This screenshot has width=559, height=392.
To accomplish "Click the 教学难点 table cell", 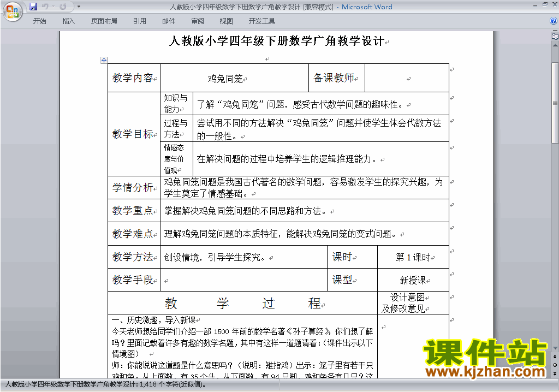I will pos(134,234).
